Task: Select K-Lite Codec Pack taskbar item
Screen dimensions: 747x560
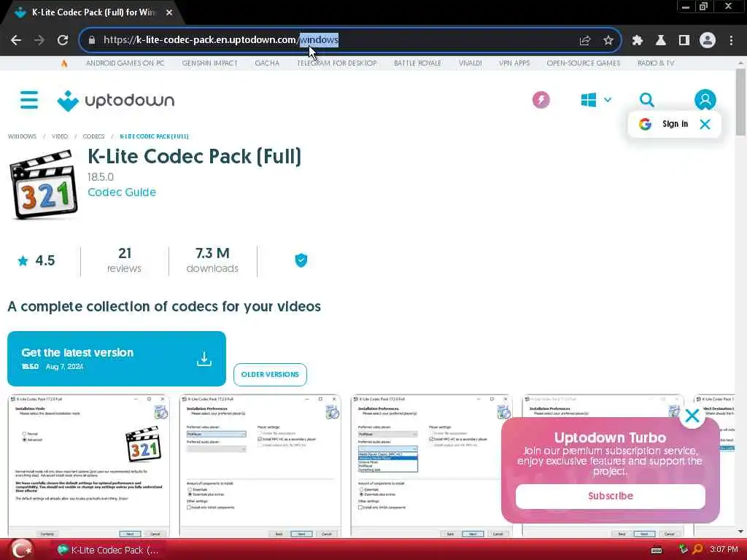Action: (108, 550)
